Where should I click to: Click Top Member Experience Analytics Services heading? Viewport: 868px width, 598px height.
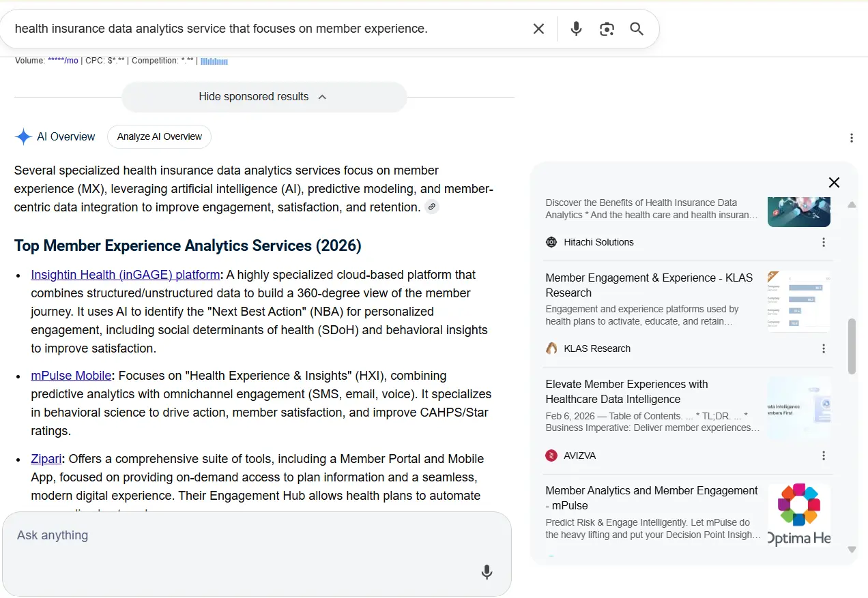tap(188, 245)
